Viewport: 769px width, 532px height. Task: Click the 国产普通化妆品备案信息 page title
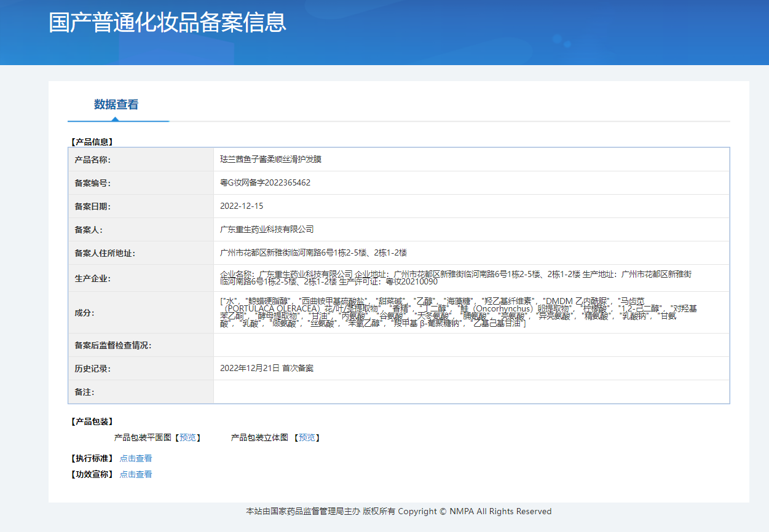pyautogui.click(x=167, y=23)
